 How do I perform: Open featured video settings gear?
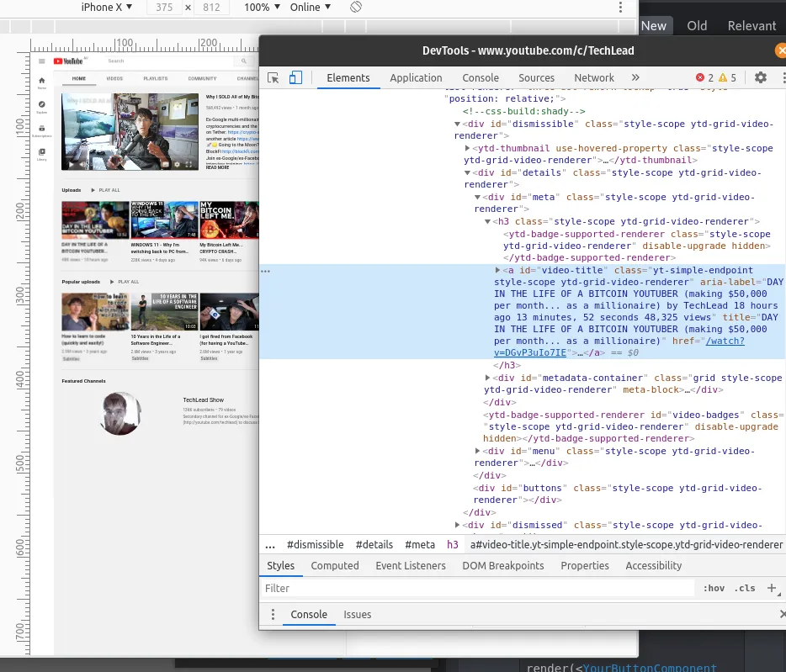(177, 164)
